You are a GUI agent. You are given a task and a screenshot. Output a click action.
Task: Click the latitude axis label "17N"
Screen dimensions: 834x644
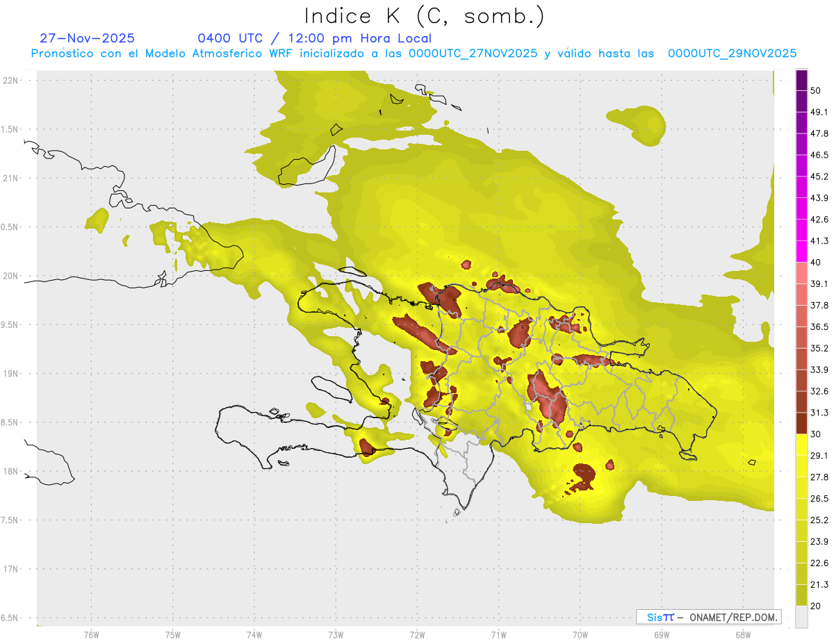(x=10, y=569)
